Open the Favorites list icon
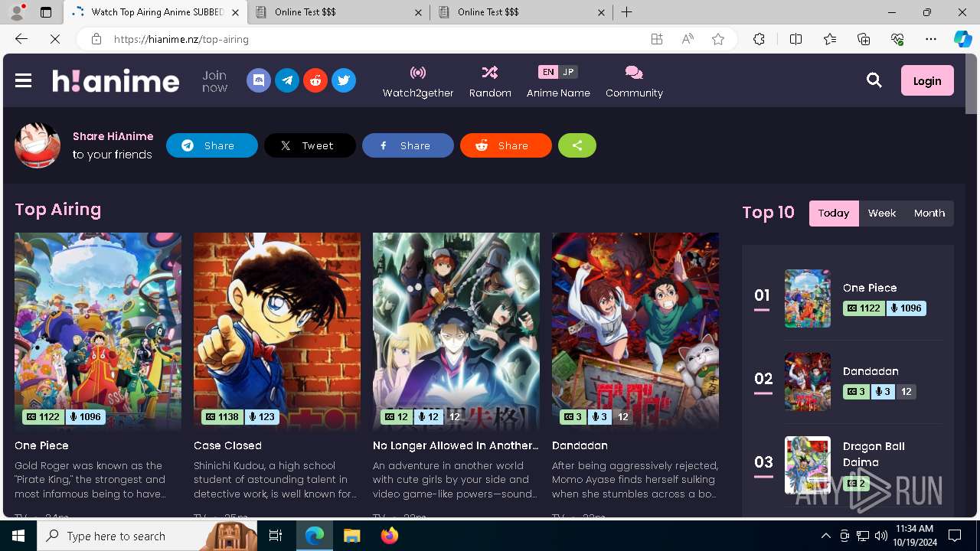980x551 pixels. click(830, 39)
